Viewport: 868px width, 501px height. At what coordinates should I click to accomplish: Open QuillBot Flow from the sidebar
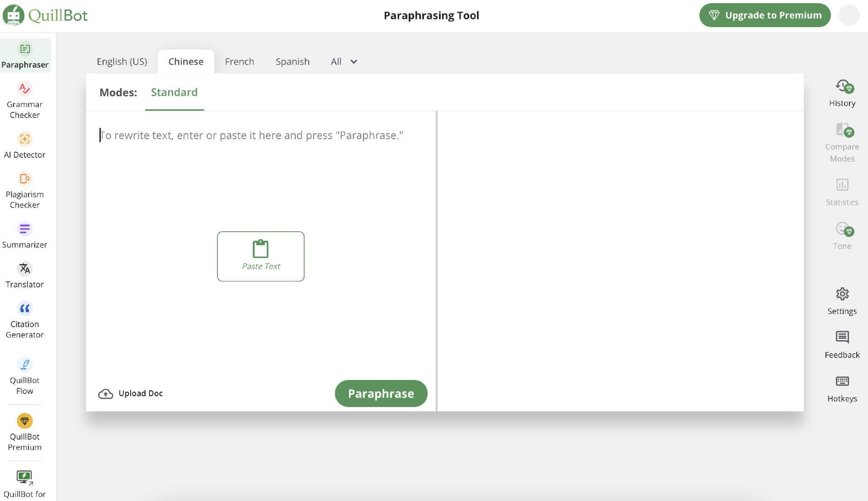pyautogui.click(x=25, y=375)
